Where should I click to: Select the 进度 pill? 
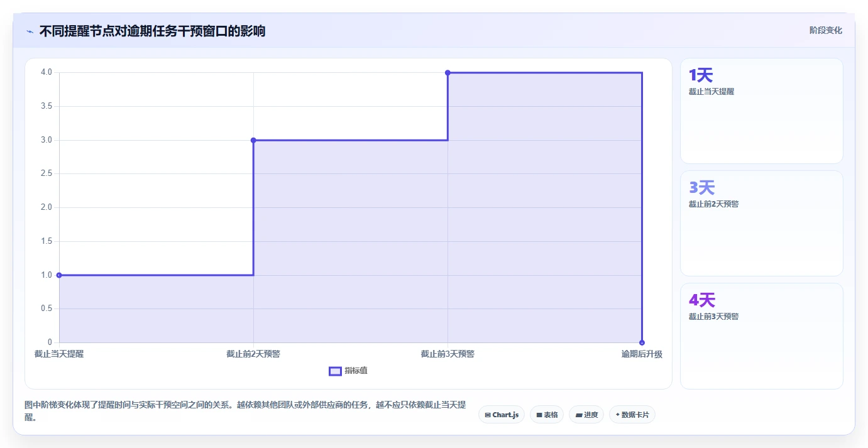586,415
